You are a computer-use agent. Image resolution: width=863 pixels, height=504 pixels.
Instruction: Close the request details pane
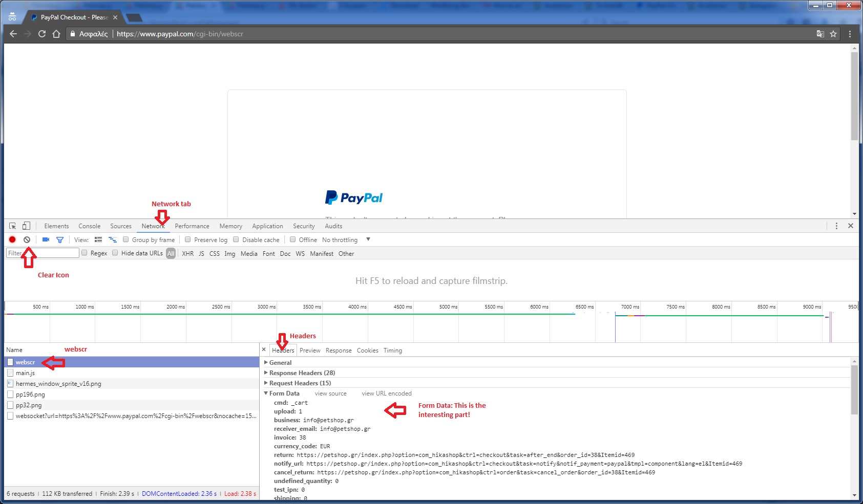click(x=264, y=349)
